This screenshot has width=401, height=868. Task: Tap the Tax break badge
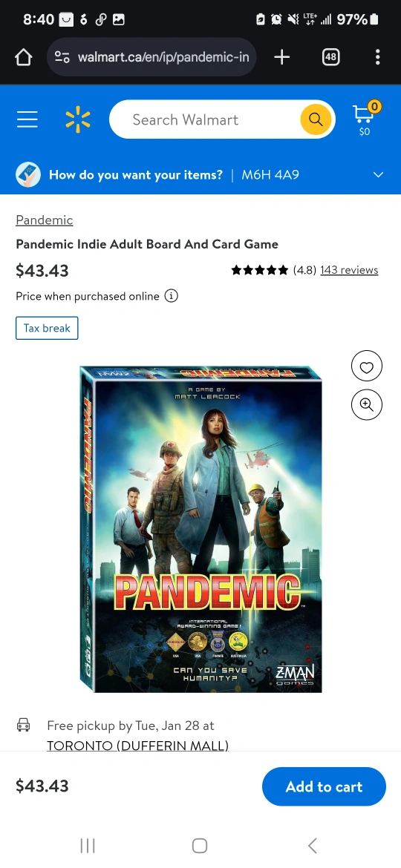[x=47, y=328]
